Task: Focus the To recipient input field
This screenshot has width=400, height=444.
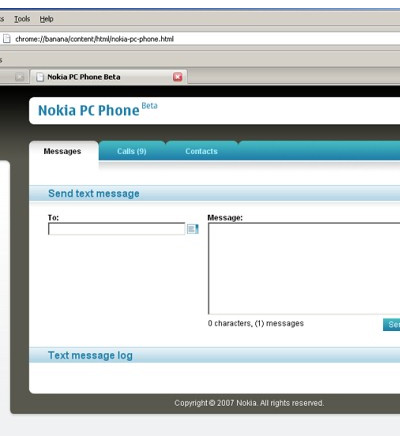Action: [x=116, y=229]
